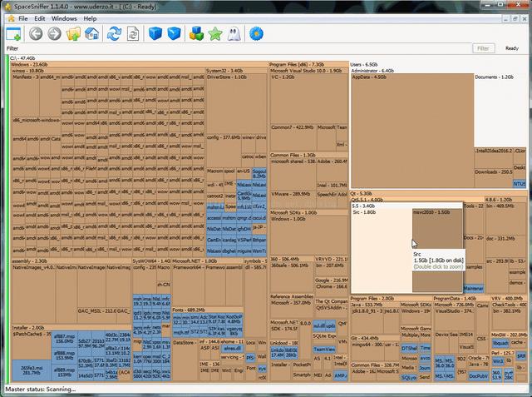Open the Windows menu
Image resolution: width=532 pixels, height=397 pixels.
(x=64, y=18)
